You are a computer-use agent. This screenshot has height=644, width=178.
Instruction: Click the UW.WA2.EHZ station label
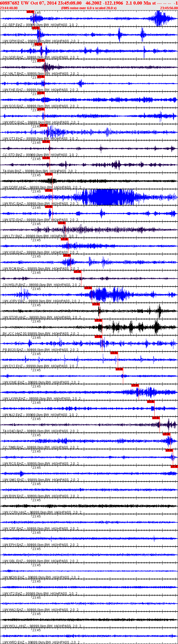coord(40,610)
